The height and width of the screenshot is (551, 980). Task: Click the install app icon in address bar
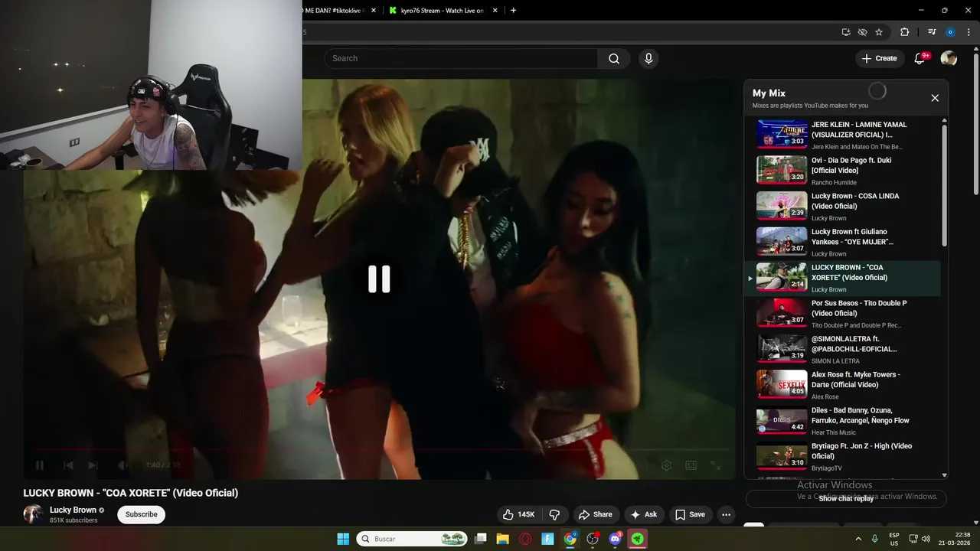(846, 32)
